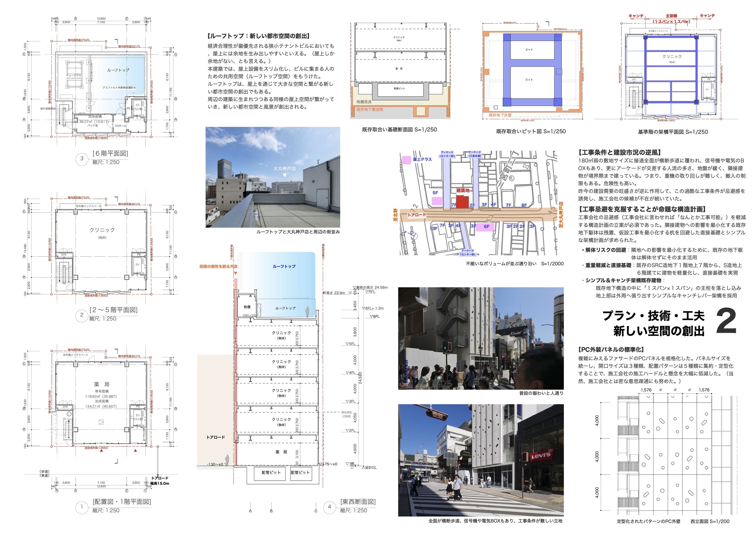This screenshot has height=534, width=756.
Task: Click the red 建築地 block on the map
Action: [462, 201]
